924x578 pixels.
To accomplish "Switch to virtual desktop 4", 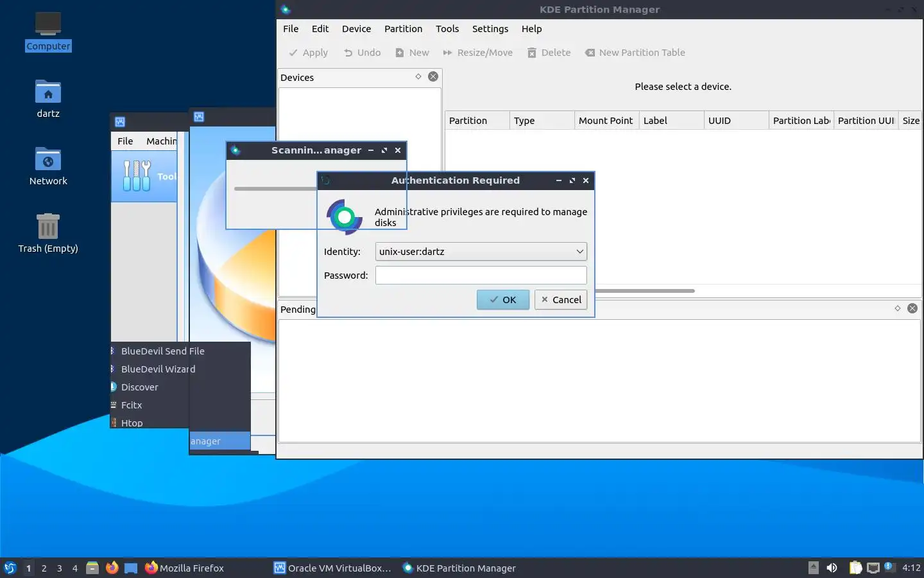I will 75,568.
